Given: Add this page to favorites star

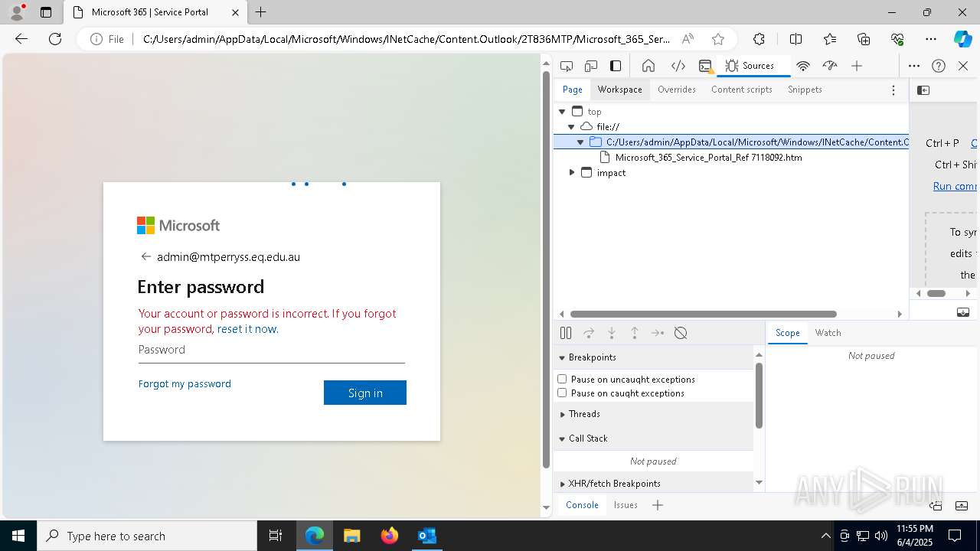Looking at the screenshot, I should click(717, 39).
